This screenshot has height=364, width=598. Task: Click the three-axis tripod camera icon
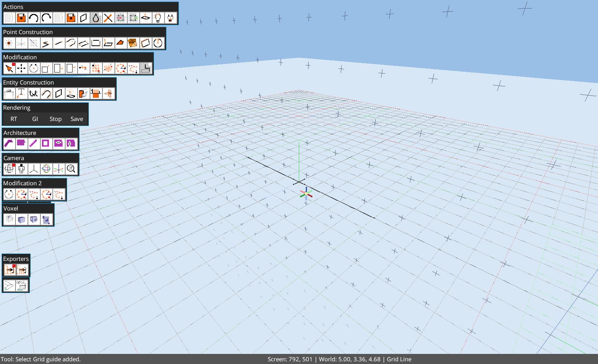[34, 169]
